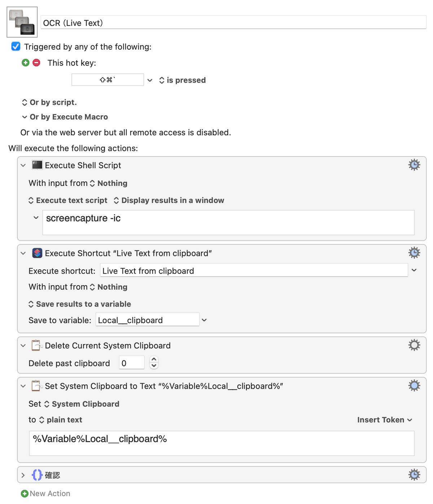Open gear menu for 確認 group action
Image resolution: width=433 pixels, height=504 pixels.
414,475
